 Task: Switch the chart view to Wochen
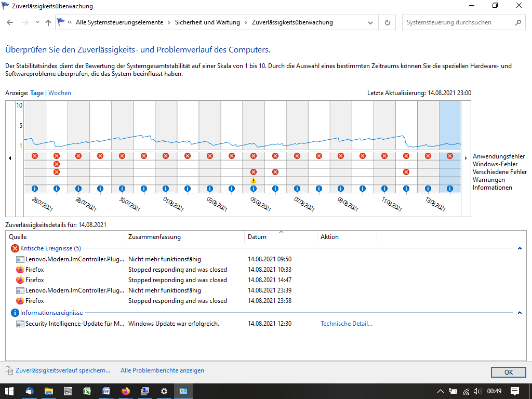pyautogui.click(x=60, y=93)
